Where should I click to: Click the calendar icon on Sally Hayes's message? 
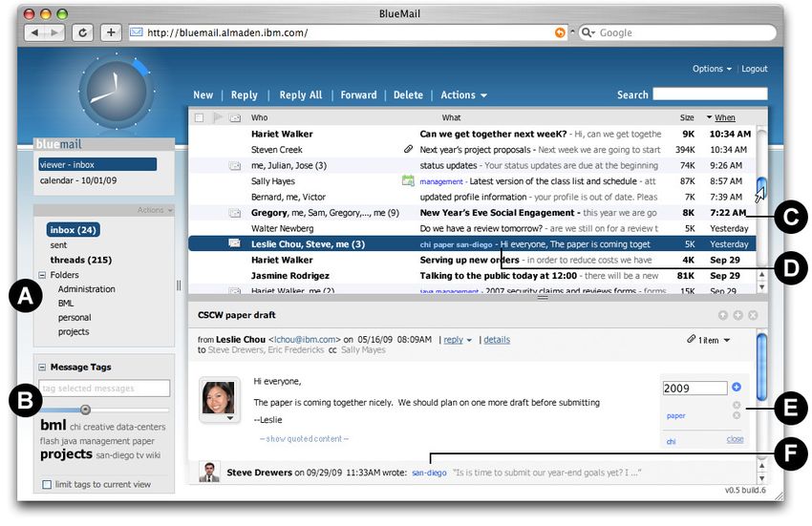tap(408, 180)
